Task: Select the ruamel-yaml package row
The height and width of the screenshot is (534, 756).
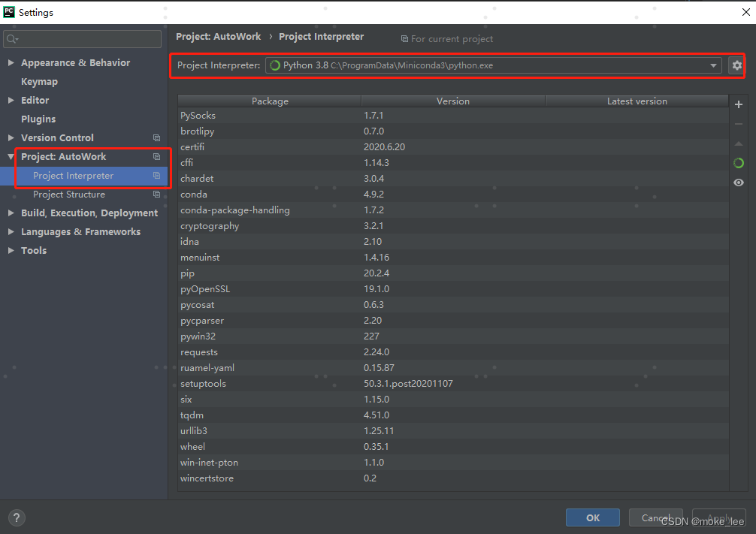Action: [453, 368]
